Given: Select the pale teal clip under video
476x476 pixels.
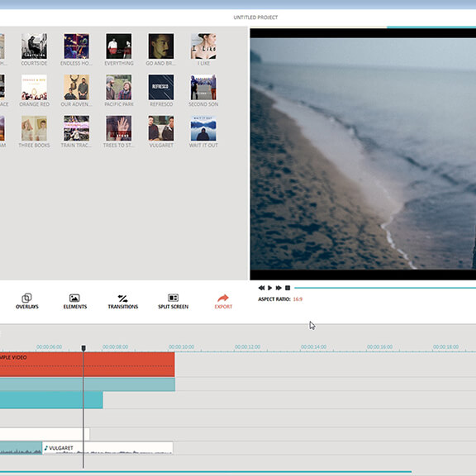Looking at the screenshot, I should 87,384.
